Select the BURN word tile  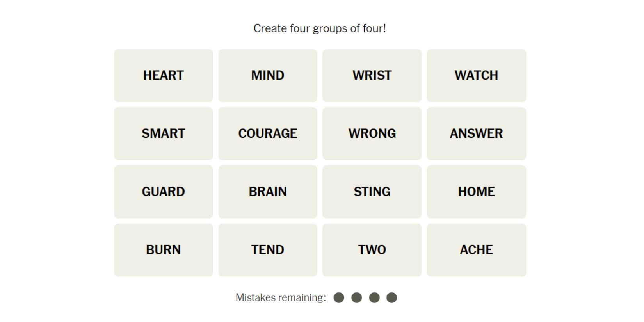164,250
